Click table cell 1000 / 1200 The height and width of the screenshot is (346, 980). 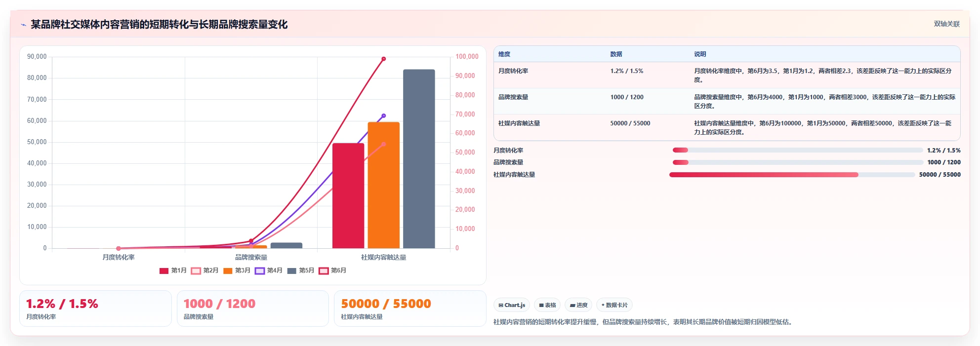point(627,97)
